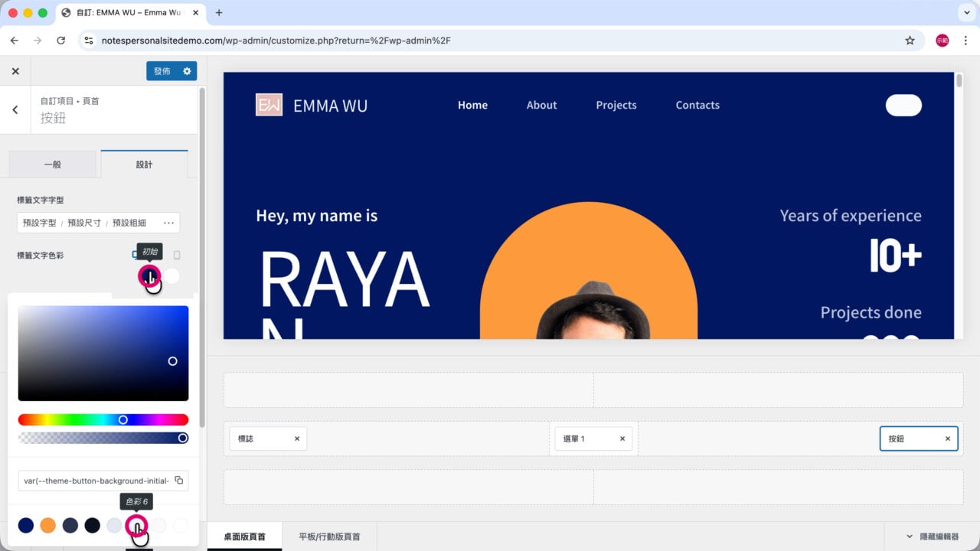Close the customizer with the X icon
The width and height of the screenshot is (980, 551).
click(x=15, y=71)
